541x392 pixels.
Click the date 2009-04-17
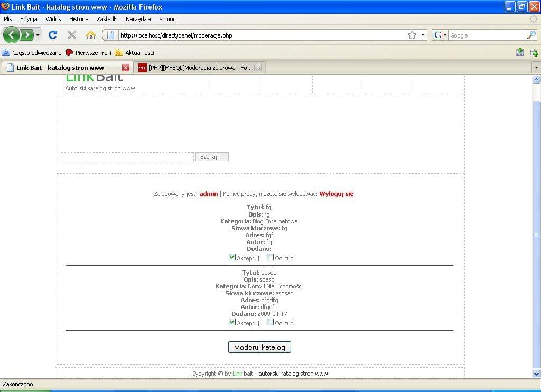point(272,314)
